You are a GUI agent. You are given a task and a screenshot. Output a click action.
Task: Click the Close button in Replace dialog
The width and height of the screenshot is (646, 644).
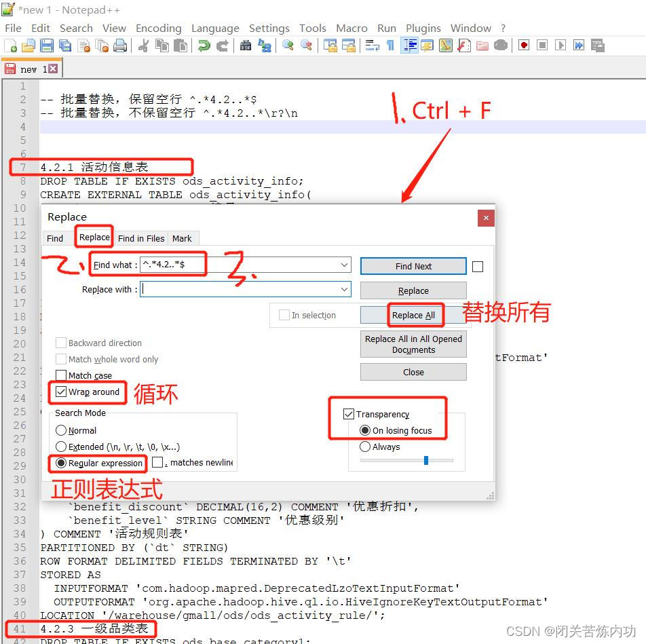(x=413, y=372)
